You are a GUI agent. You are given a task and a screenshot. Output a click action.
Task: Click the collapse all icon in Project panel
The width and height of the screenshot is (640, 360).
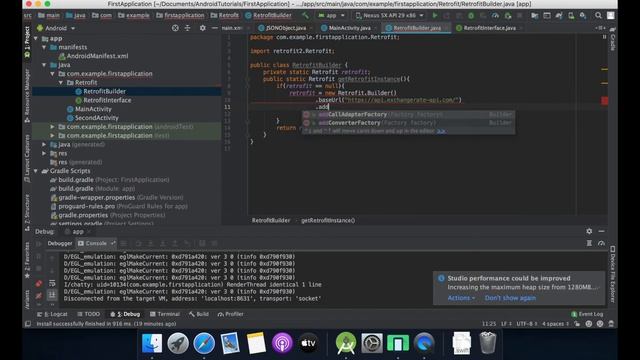[x=187, y=28]
